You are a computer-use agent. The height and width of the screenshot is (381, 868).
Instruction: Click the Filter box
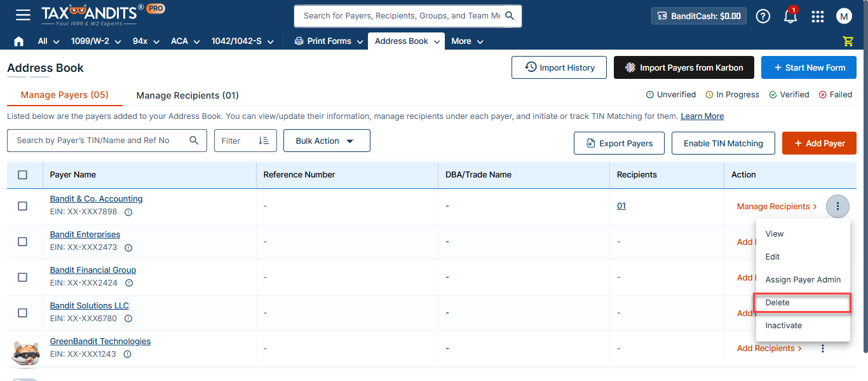coord(245,141)
